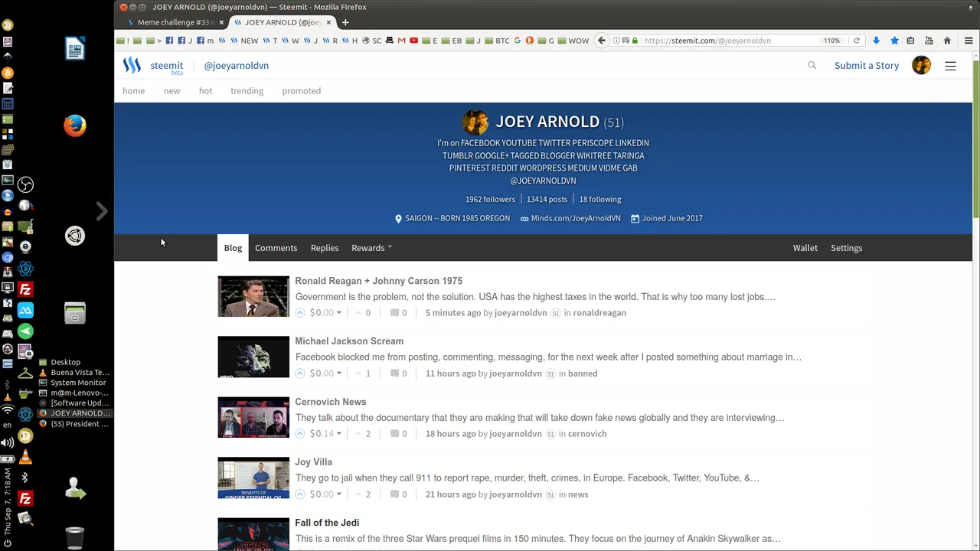Click the site info (i) icon
980x551 pixels.
[617, 41]
